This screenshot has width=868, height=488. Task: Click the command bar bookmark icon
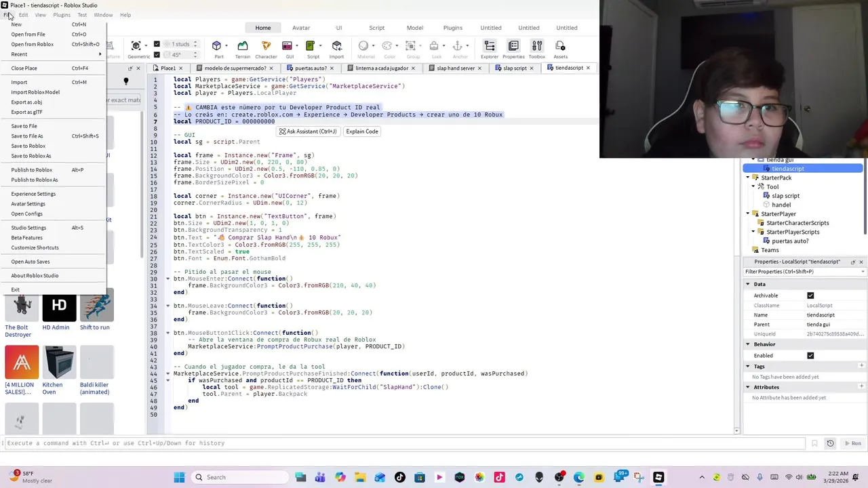814,443
